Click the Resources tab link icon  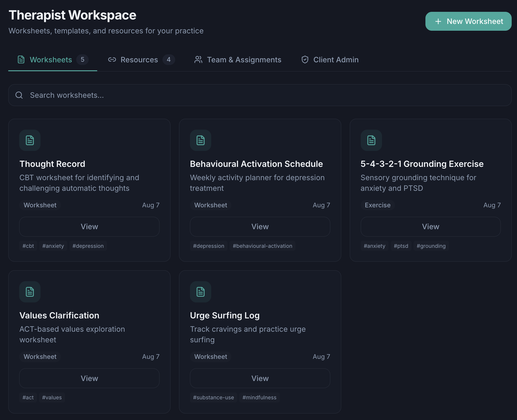(112, 60)
